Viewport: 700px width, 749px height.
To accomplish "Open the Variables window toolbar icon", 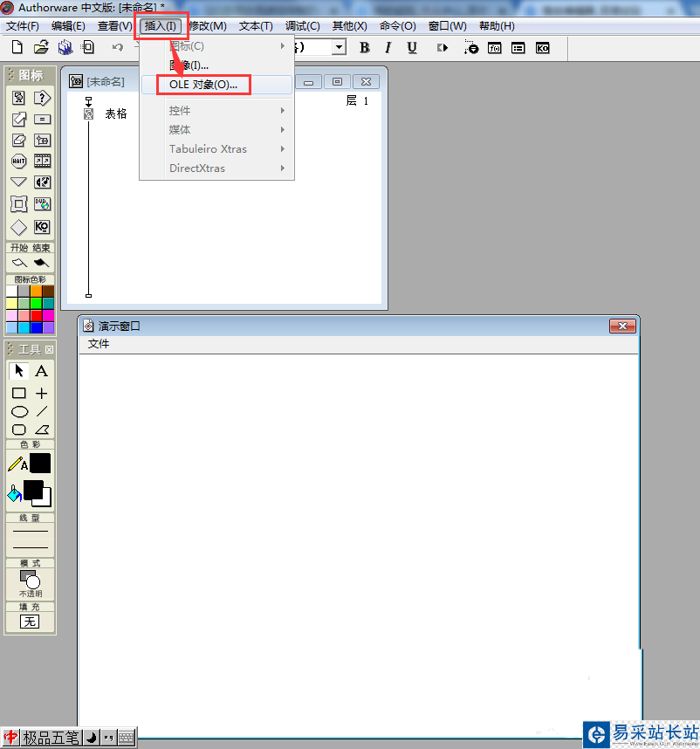I will (518, 48).
